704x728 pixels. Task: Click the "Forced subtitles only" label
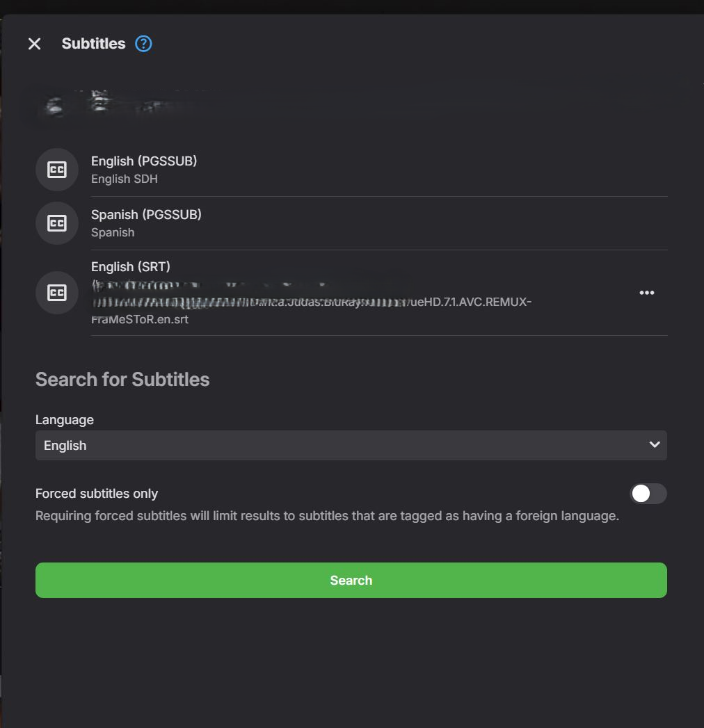tap(97, 494)
